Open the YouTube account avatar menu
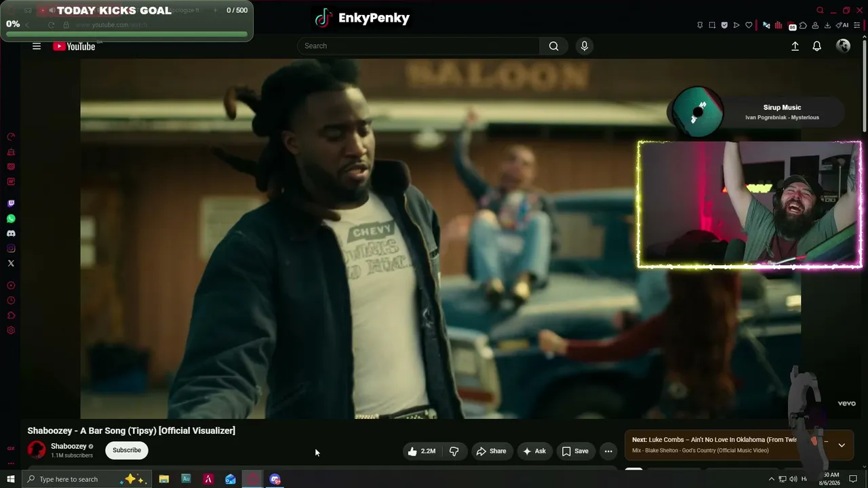Screen dimensions: 868x488 point(843,46)
